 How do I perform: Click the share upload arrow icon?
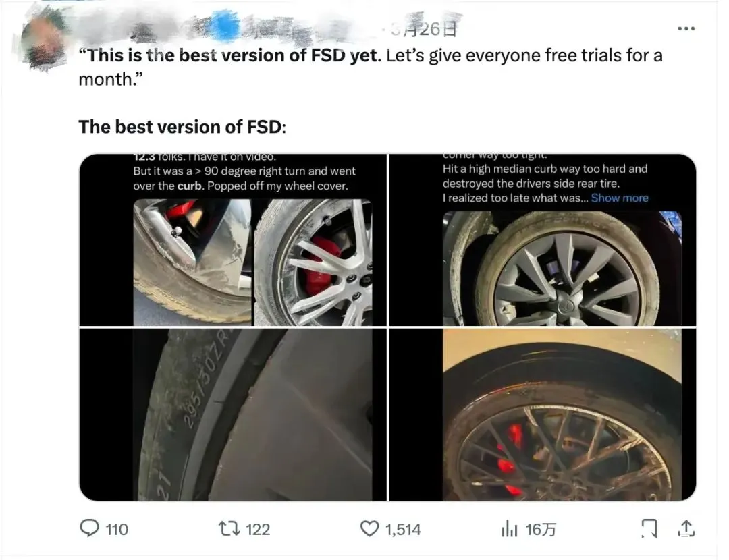pos(686,529)
